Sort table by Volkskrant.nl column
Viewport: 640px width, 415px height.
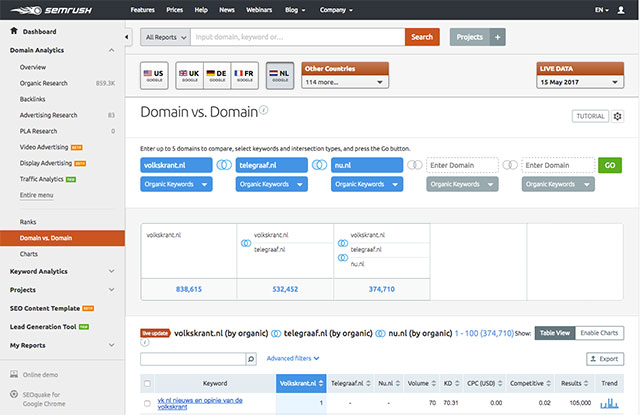click(x=301, y=383)
